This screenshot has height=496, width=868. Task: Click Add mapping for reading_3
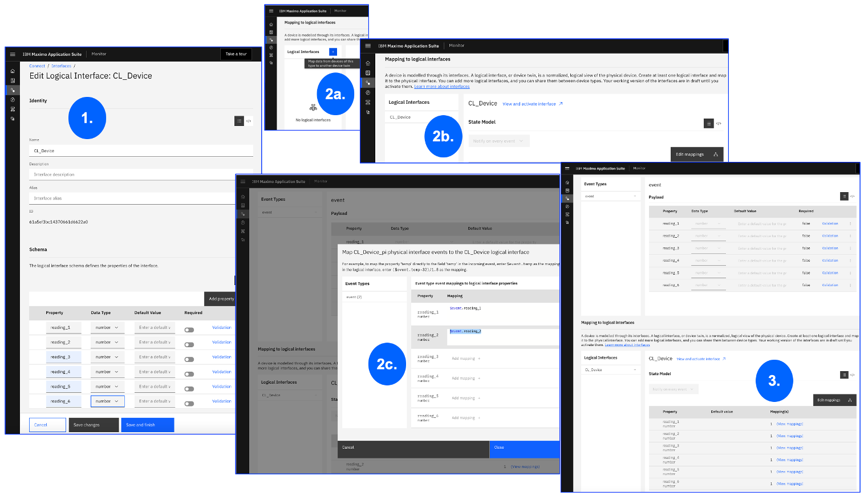[466, 359]
